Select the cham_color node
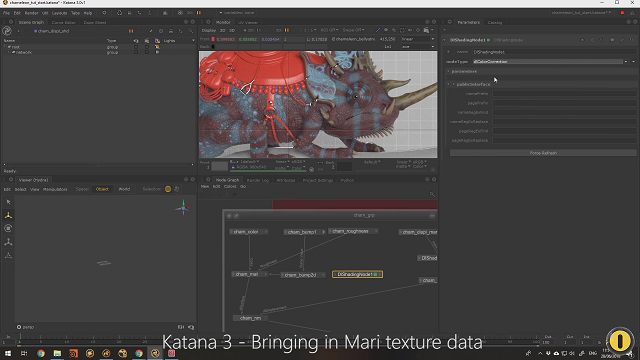Image resolution: width=640 pixels, height=360 pixels. pos(249,232)
